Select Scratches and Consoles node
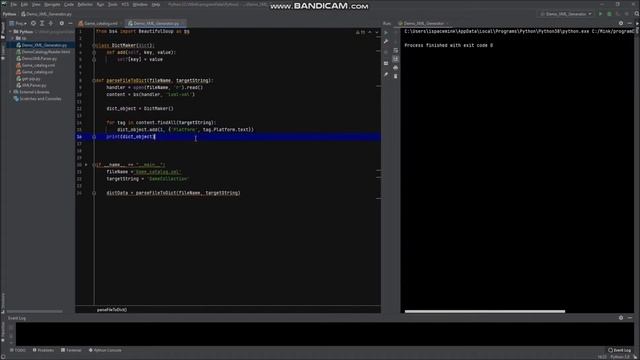Viewport: 640px width, 360px height. point(37,98)
